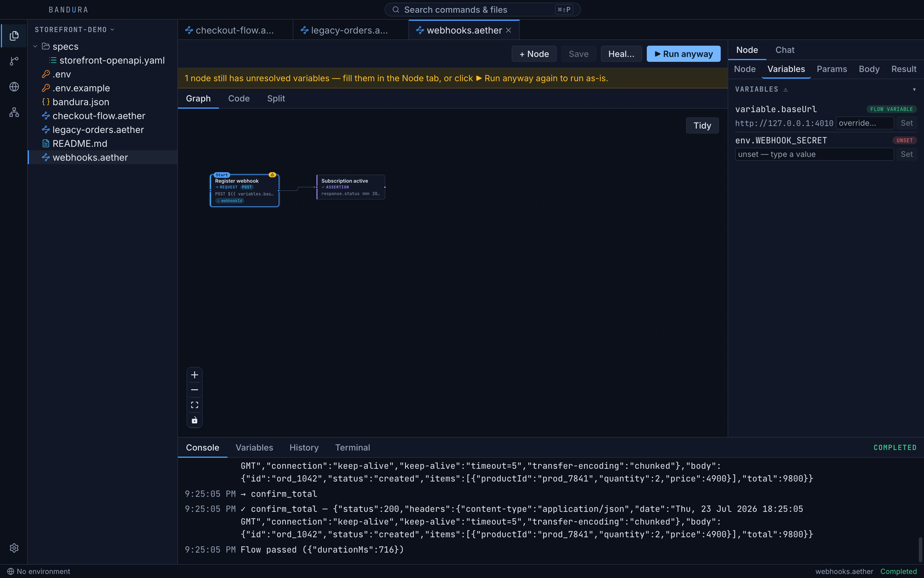Click Completed status in status bar

(x=898, y=572)
